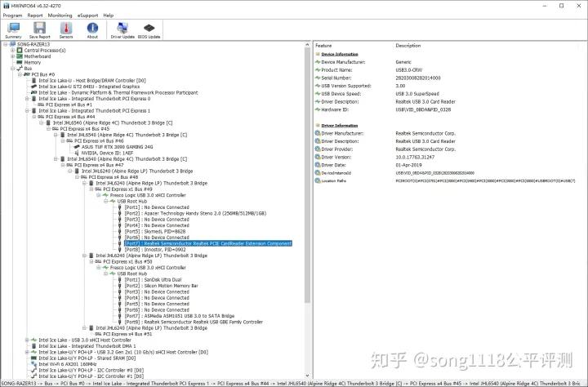Collapse the Bus tree node

coord(13,69)
